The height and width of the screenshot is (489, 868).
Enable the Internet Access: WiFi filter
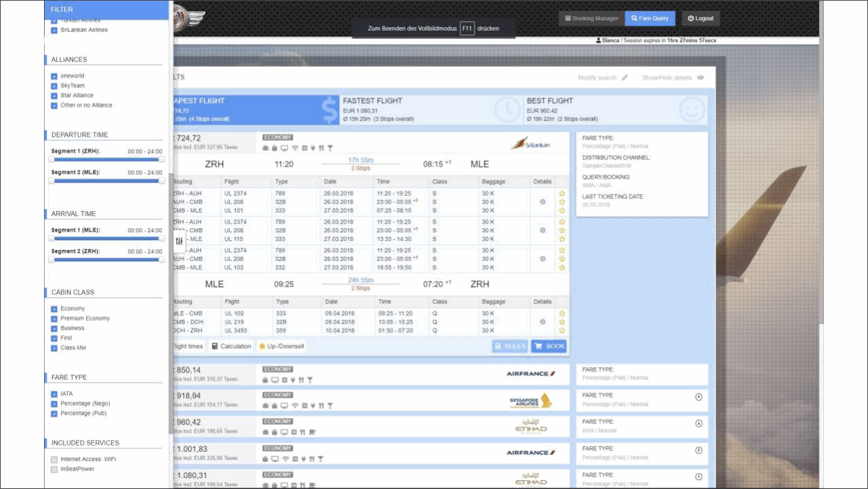coord(54,459)
